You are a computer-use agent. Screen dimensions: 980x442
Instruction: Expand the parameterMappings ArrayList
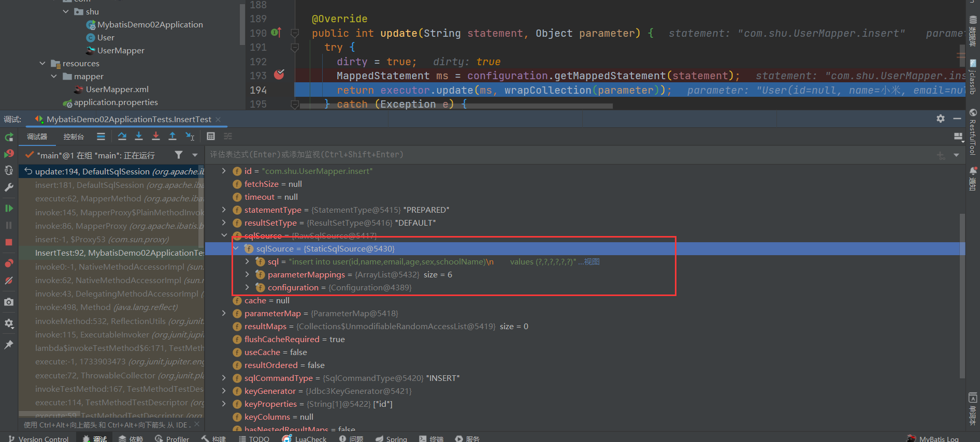coord(247,274)
